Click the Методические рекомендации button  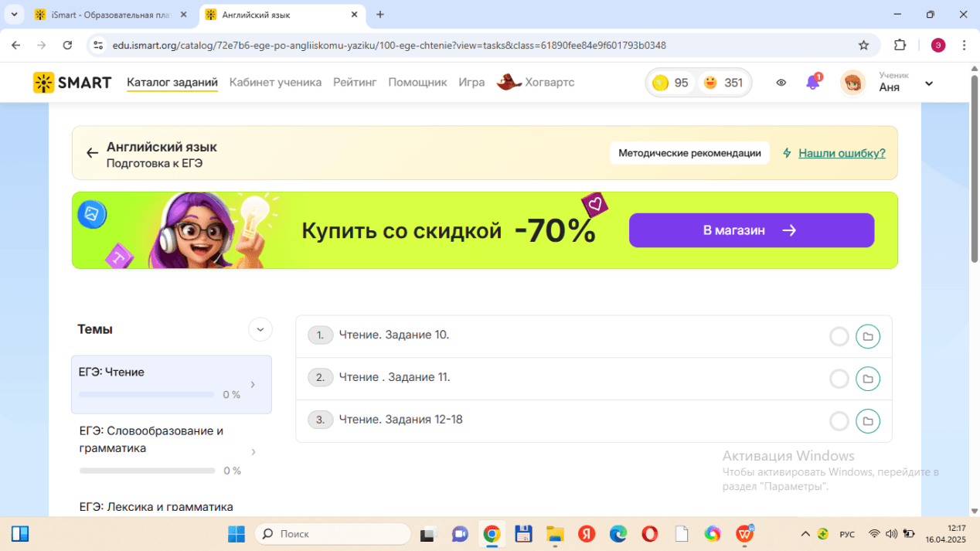click(x=689, y=153)
